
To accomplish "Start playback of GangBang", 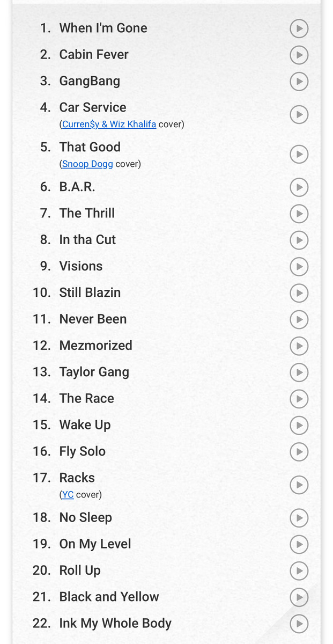I will tap(299, 81).
